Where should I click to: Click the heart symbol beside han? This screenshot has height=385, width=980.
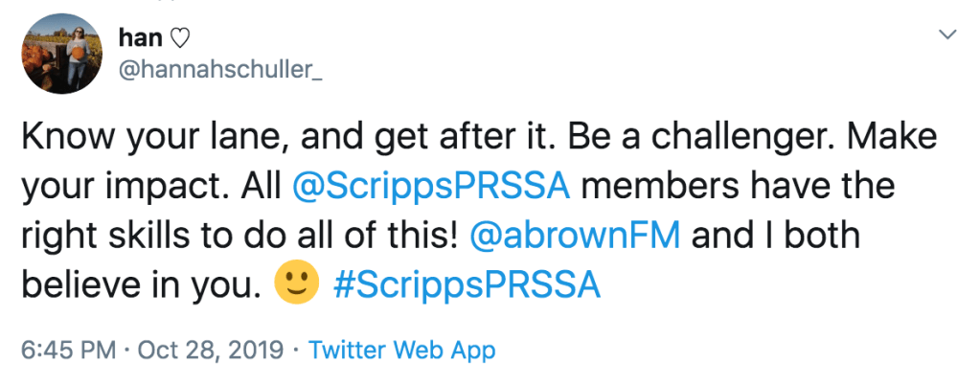pyautogui.click(x=180, y=37)
